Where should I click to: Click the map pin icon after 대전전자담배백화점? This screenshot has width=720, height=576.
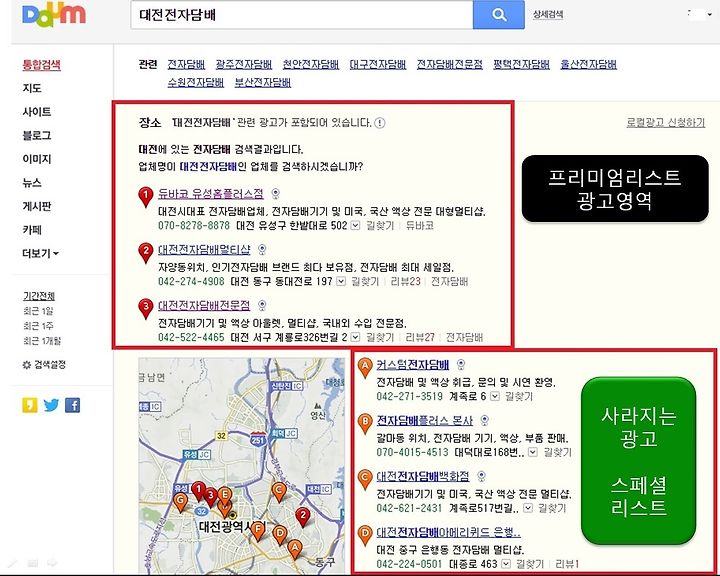(481, 476)
